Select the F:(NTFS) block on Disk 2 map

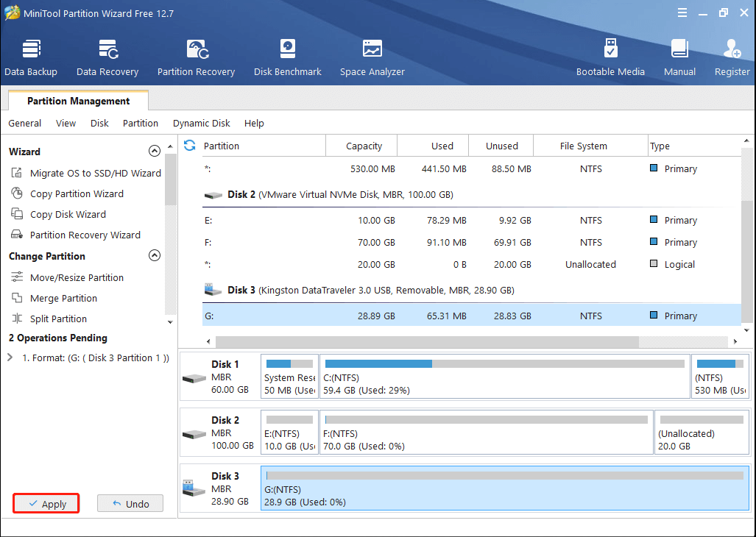tap(486, 432)
